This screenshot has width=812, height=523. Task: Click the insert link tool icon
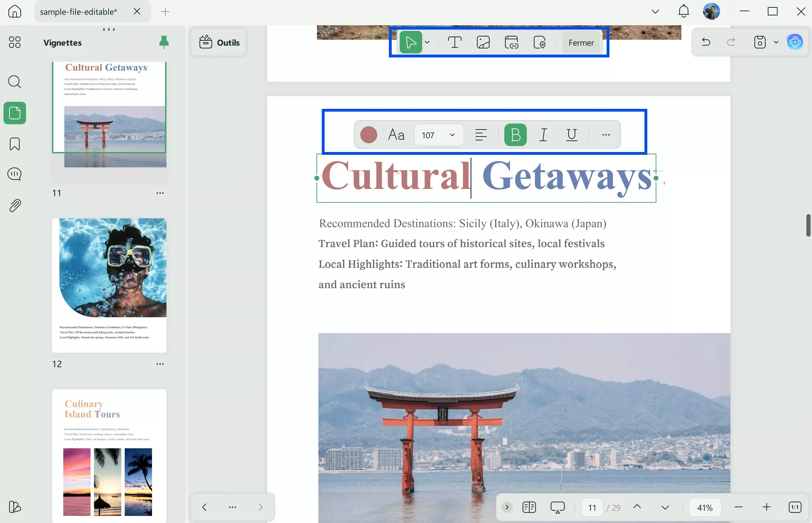(511, 42)
